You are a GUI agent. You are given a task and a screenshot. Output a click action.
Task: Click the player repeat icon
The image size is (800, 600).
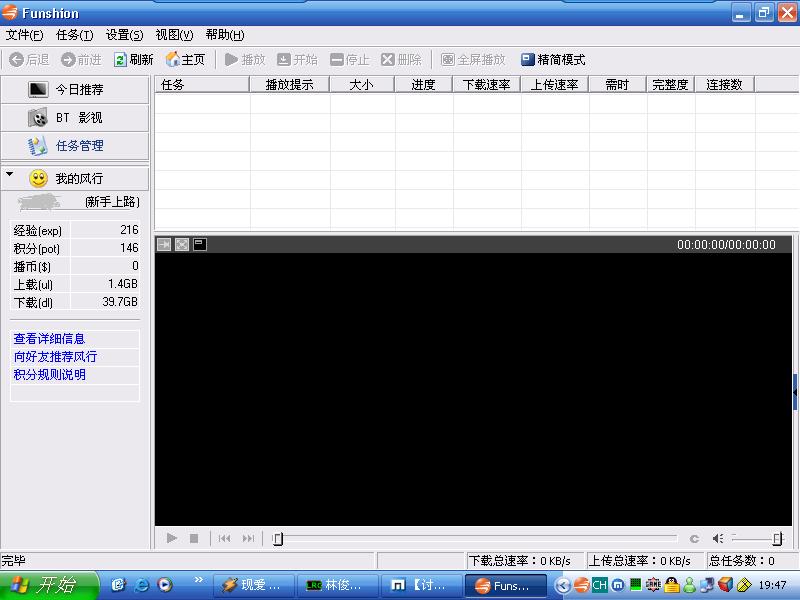pyautogui.click(x=694, y=539)
